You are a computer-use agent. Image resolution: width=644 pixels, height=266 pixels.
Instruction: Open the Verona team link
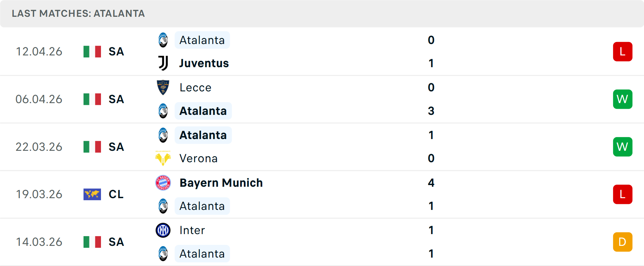[199, 158]
